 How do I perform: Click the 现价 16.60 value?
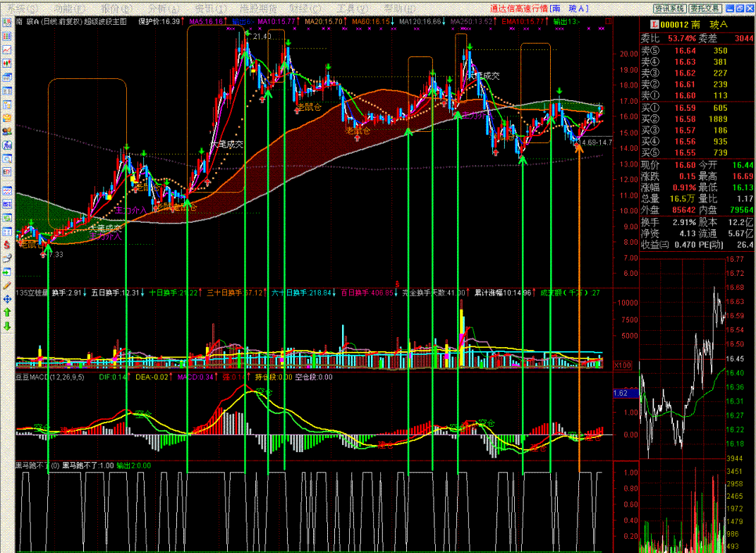(685, 165)
